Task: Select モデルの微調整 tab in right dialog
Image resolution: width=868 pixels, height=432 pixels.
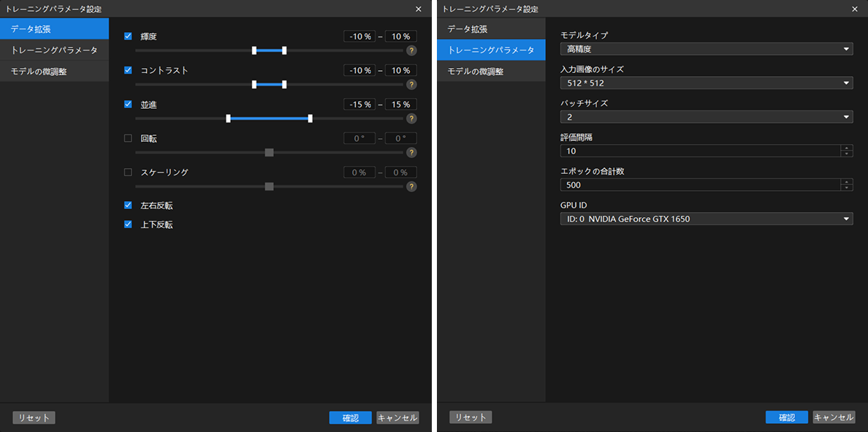Action: tap(491, 72)
